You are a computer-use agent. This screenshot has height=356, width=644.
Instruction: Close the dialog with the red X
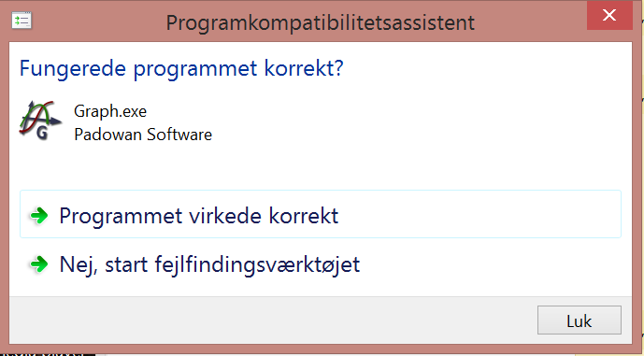(x=609, y=15)
